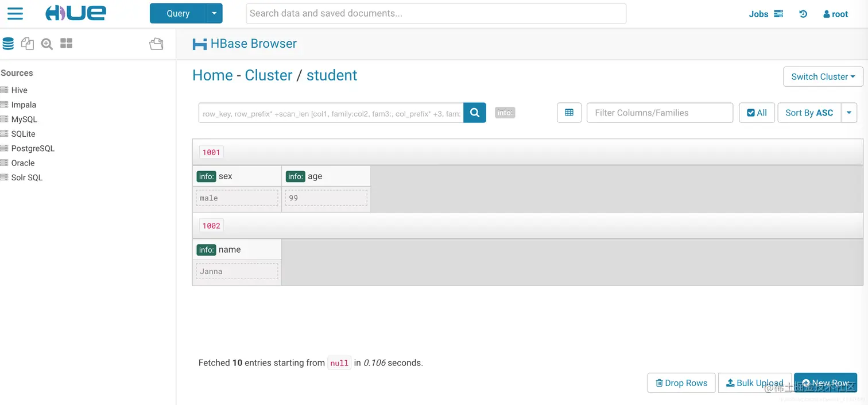868x405 pixels.
Task: Select row key 1002
Action: pyautogui.click(x=211, y=226)
